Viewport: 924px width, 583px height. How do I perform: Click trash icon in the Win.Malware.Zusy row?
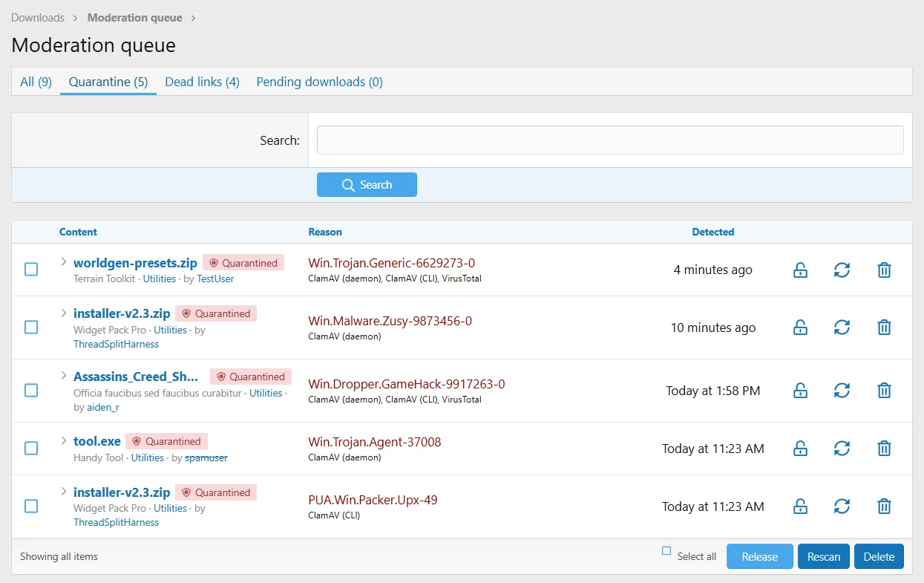coord(884,328)
